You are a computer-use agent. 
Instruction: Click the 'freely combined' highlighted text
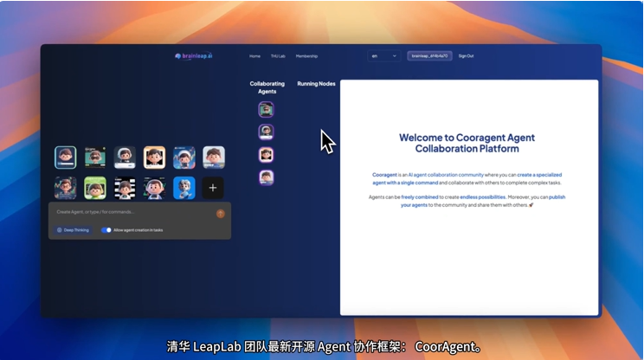(419, 197)
